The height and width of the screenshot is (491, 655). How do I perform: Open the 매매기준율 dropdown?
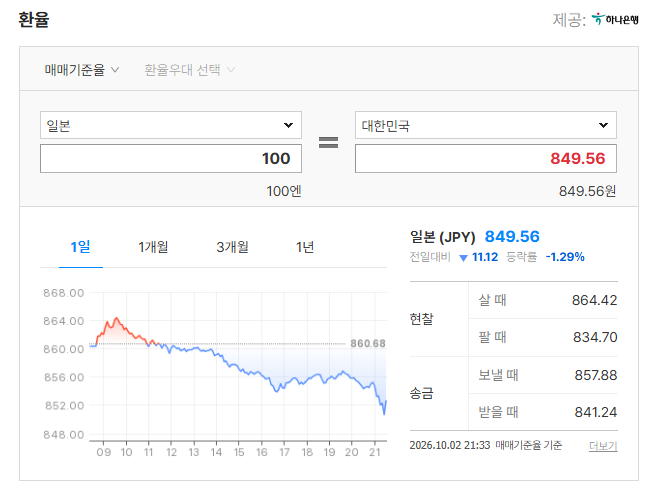coord(82,70)
